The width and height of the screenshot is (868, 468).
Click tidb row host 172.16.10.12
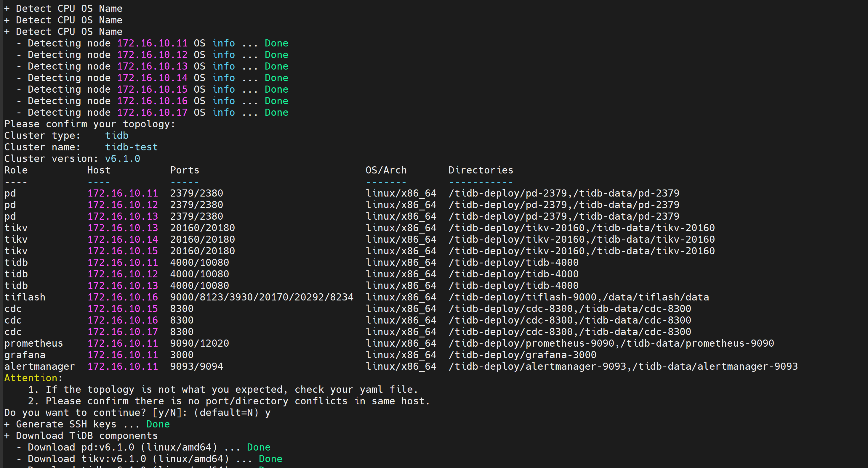123,274
